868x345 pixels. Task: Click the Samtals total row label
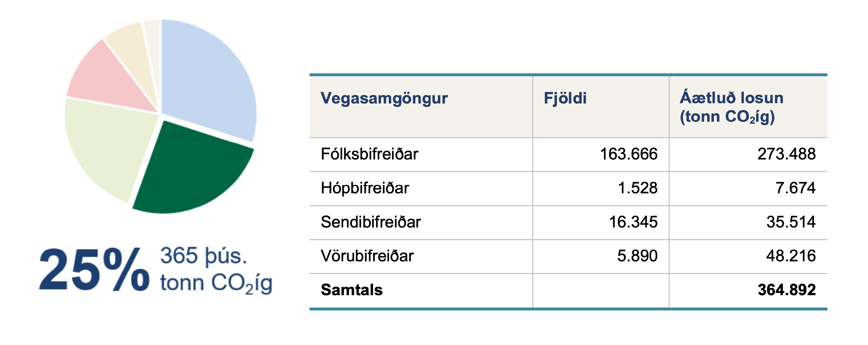[351, 290]
